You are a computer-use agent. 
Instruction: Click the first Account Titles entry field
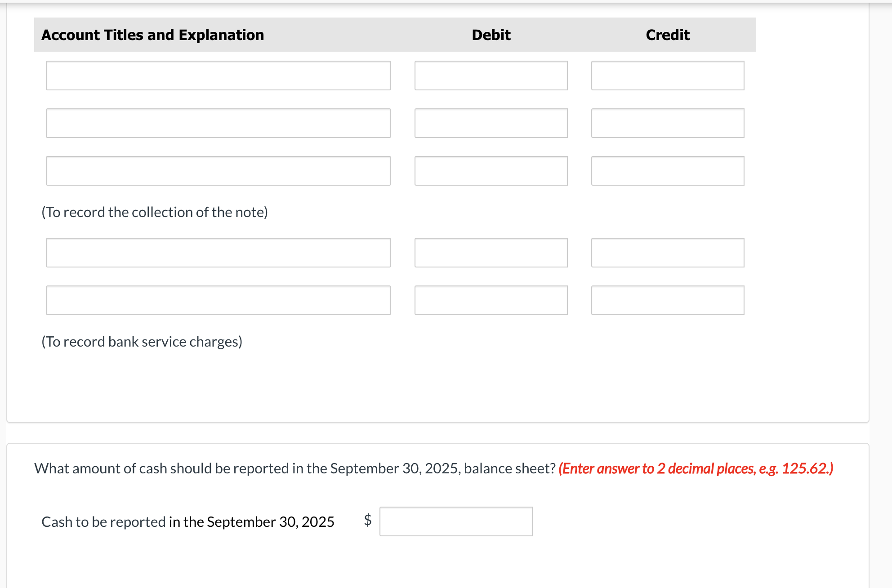coord(219,75)
